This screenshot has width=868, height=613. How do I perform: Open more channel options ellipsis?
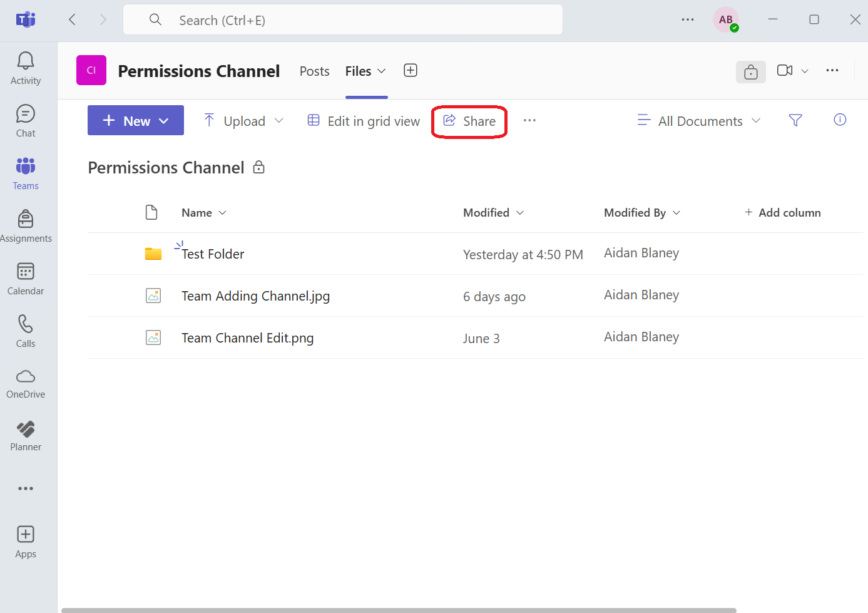[x=832, y=70]
